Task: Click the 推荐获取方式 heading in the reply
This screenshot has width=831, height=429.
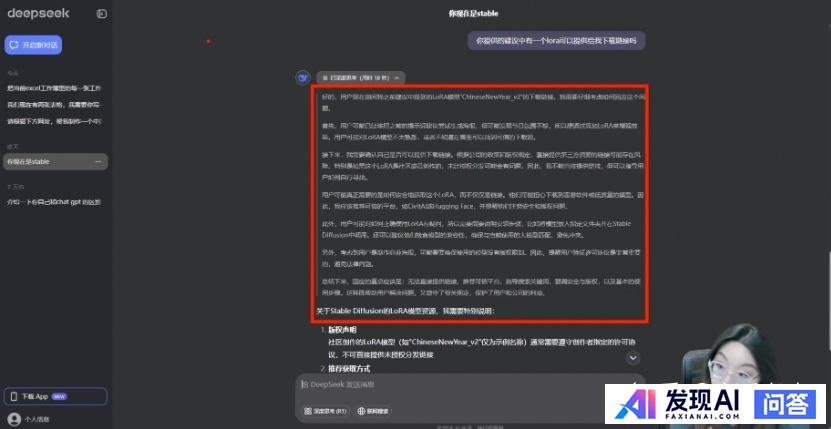Action: 349,369
